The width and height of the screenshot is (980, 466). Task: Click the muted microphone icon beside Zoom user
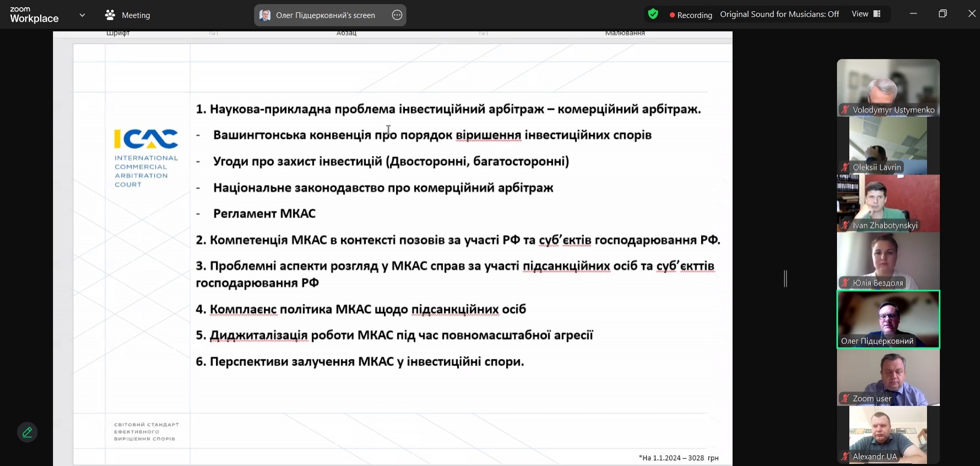(845, 399)
